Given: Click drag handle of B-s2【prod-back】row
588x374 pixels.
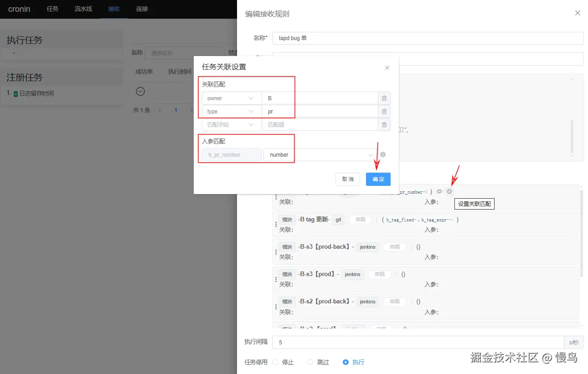Looking at the screenshot, I should [x=276, y=307].
